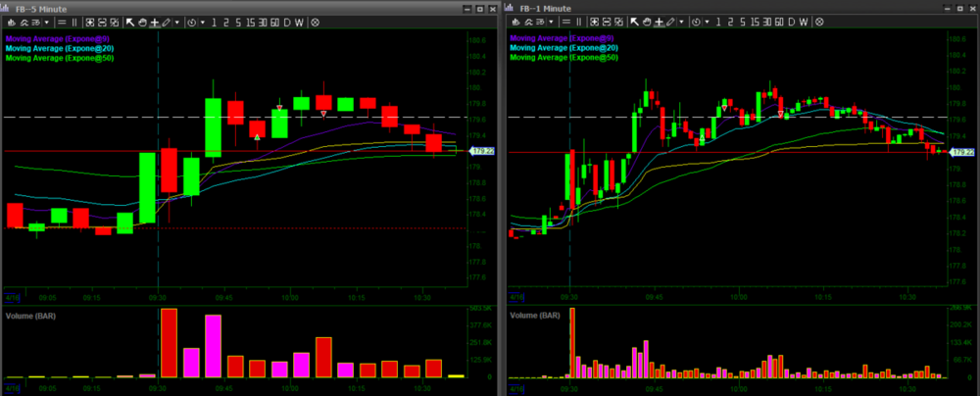
Task: Activate crosshair tool in FB 1 Minute chart
Action: coord(657,21)
